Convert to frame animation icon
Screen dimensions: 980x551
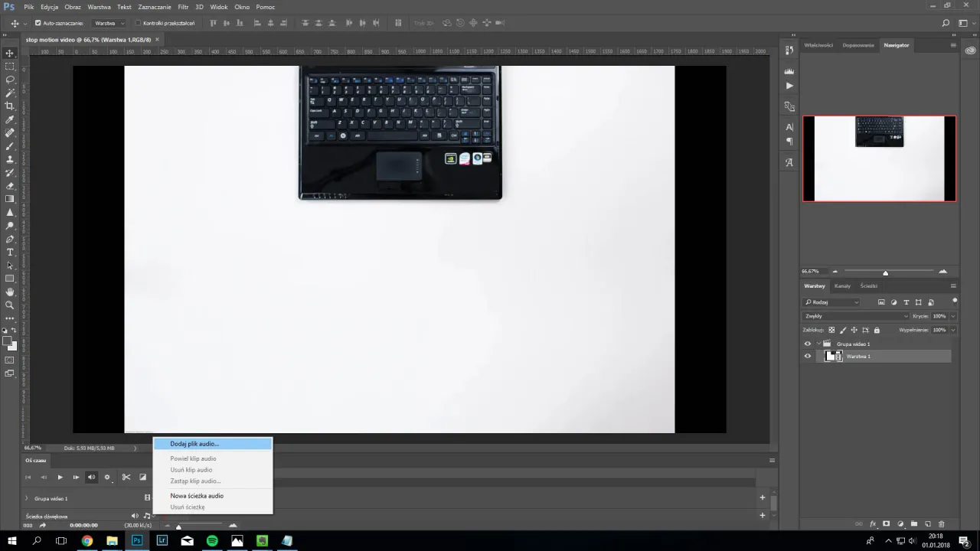click(28, 526)
